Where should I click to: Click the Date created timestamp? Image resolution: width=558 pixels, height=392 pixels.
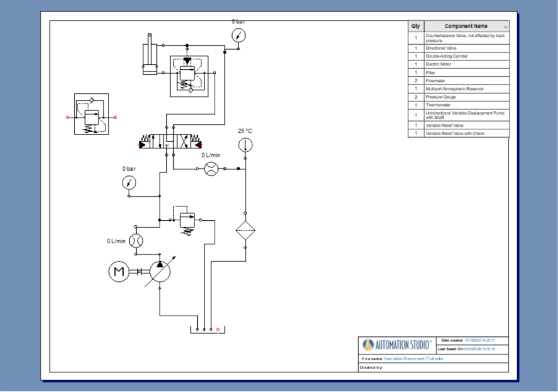click(480, 340)
